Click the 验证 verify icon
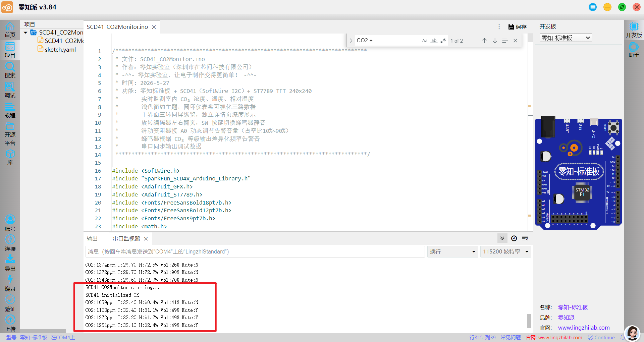644x342 pixels. [x=10, y=303]
